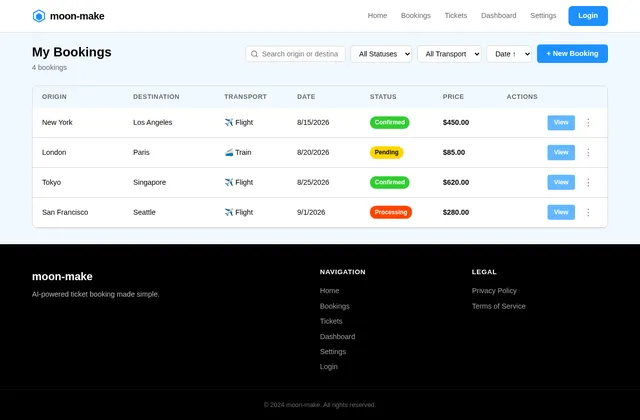Click the search magnifier icon

click(254, 54)
